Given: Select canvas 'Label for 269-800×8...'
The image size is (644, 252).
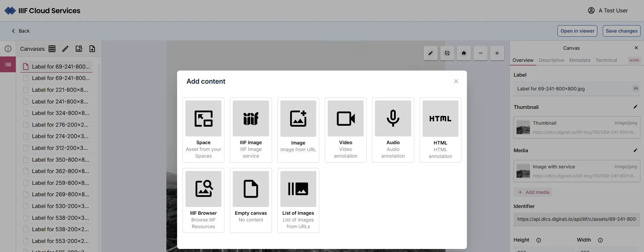Looking at the screenshot, I should [56, 194].
